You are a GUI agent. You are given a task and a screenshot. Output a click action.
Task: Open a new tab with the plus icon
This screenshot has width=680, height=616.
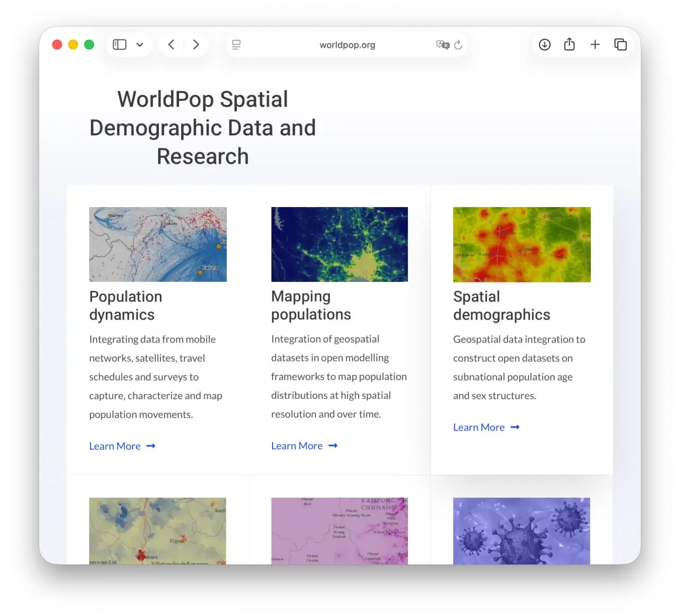[595, 45]
